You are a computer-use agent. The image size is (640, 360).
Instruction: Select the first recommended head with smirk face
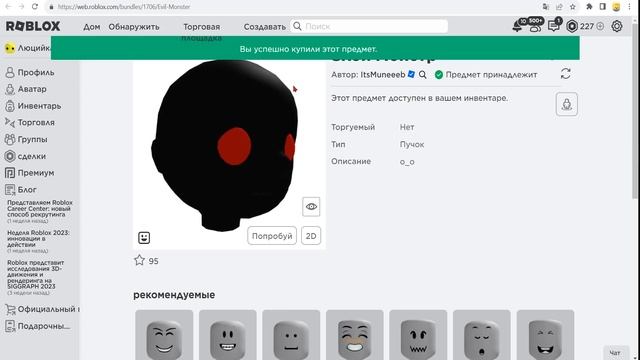tap(164, 336)
